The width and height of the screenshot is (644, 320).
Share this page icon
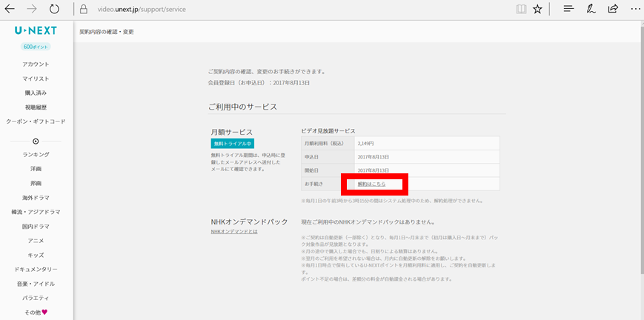click(x=613, y=9)
